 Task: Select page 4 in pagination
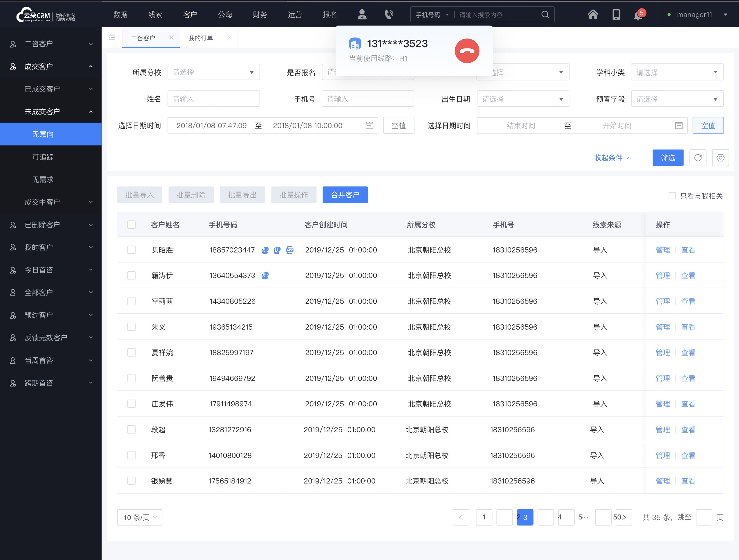pos(559,517)
